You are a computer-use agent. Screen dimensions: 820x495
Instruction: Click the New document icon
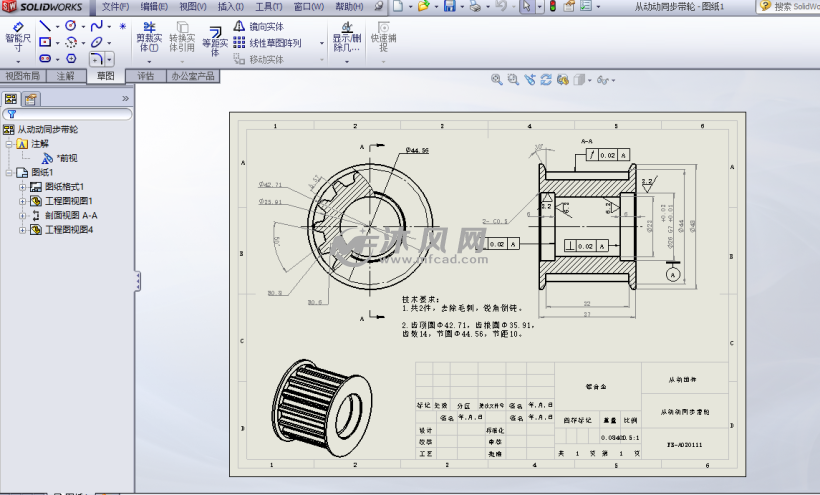(398, 6)
